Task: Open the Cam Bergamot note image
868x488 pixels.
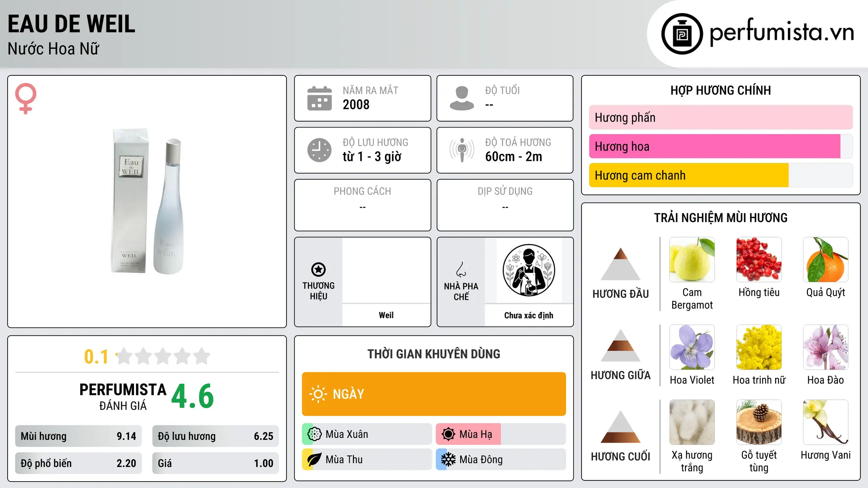Action: pos(692,260)
